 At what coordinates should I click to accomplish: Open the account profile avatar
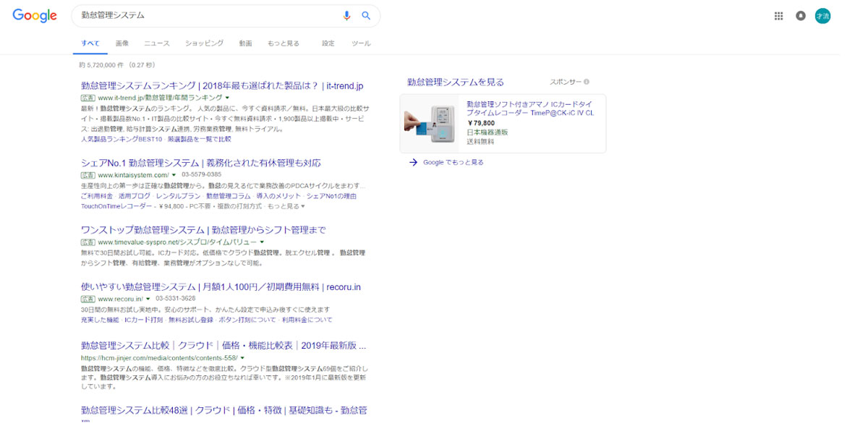click(x=822, y=16)
